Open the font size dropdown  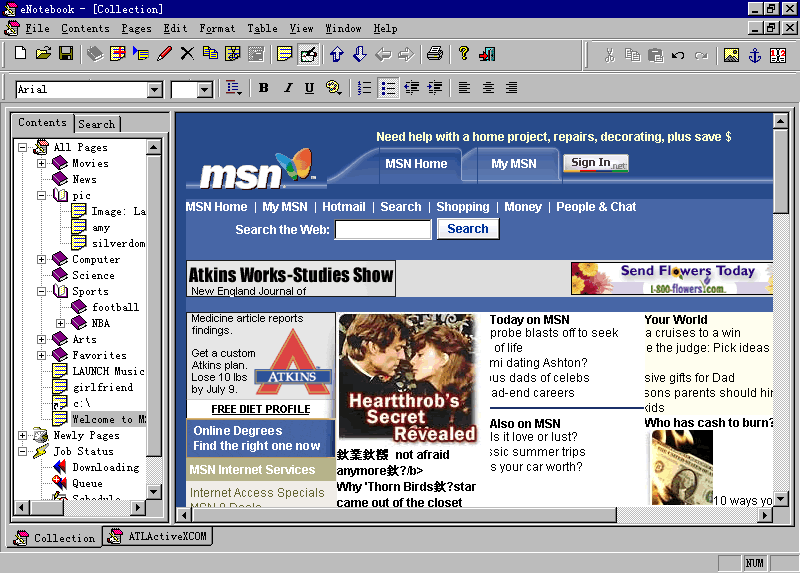[x=205, y=90]
